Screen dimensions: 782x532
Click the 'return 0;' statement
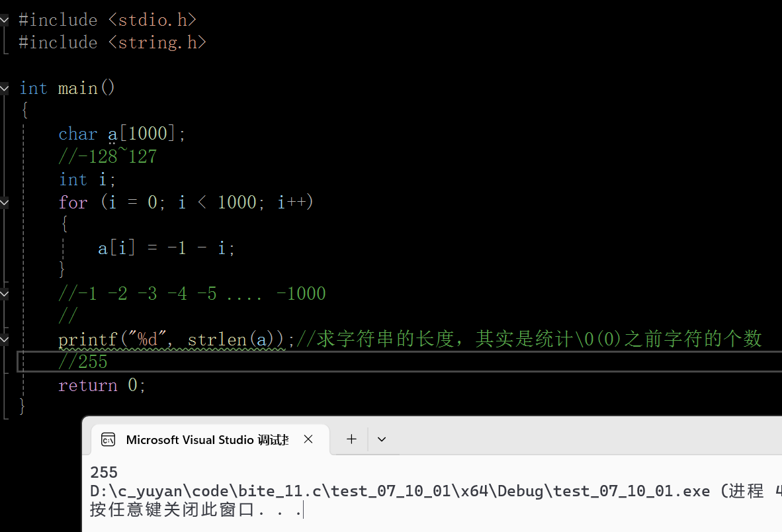[102, 385]
